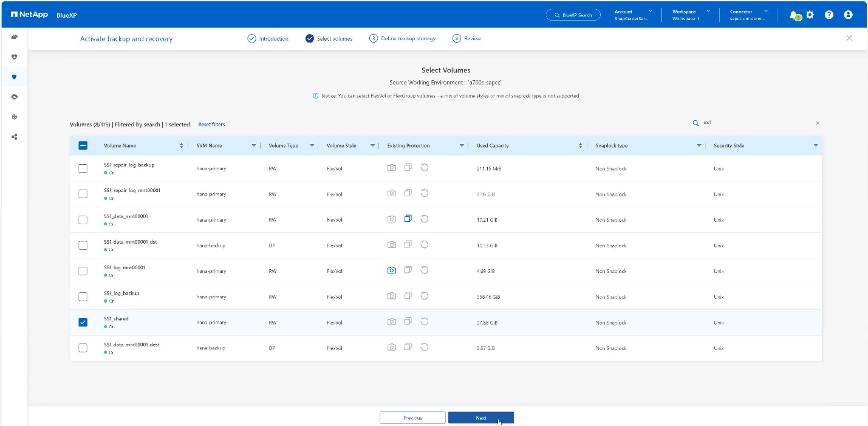This screenshot has height=426, width=868.
Task: Expand the Account dropdown
Action: point(651,11)
